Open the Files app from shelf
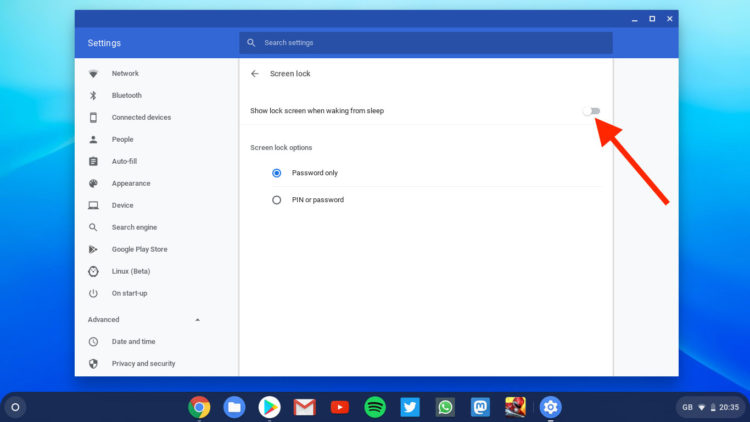Viewport: 750px width, 422px height. click(234, 407)
